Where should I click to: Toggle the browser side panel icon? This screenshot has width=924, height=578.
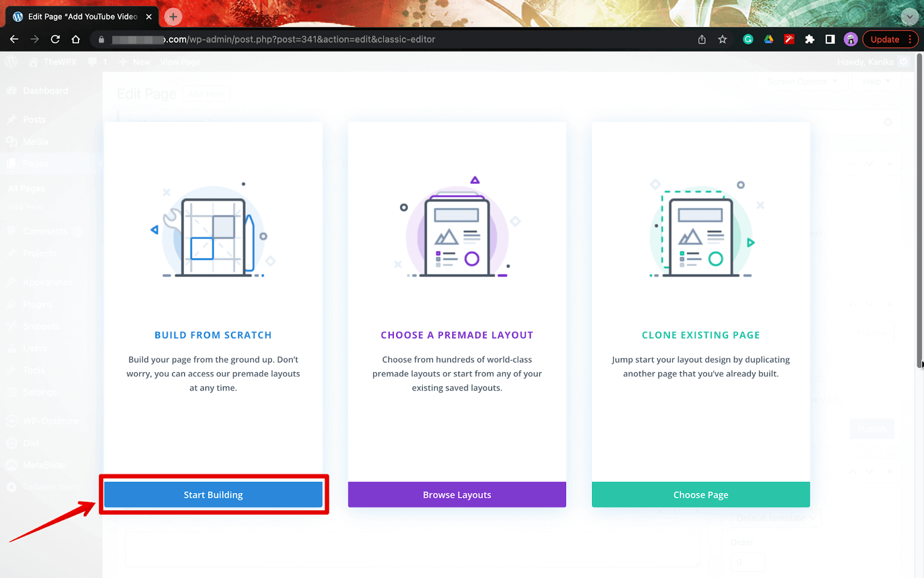pos(830,39)
